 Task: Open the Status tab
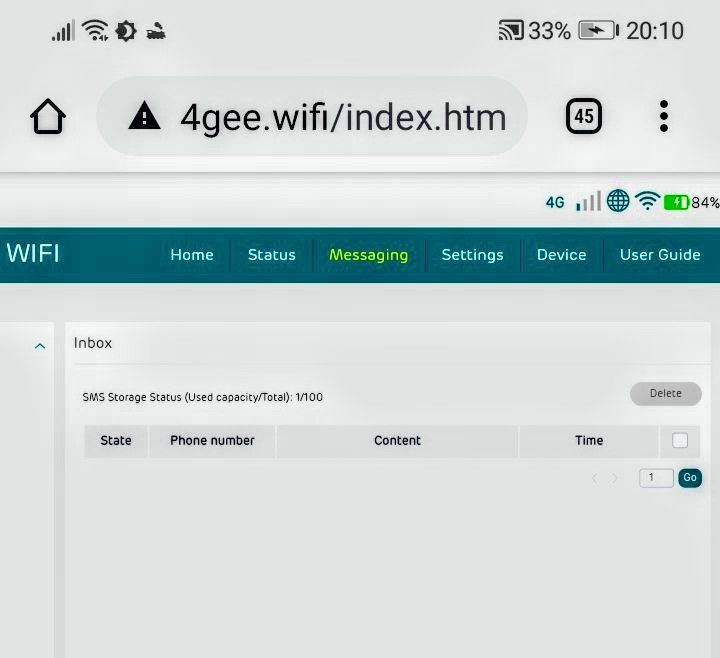coord(272,255)
